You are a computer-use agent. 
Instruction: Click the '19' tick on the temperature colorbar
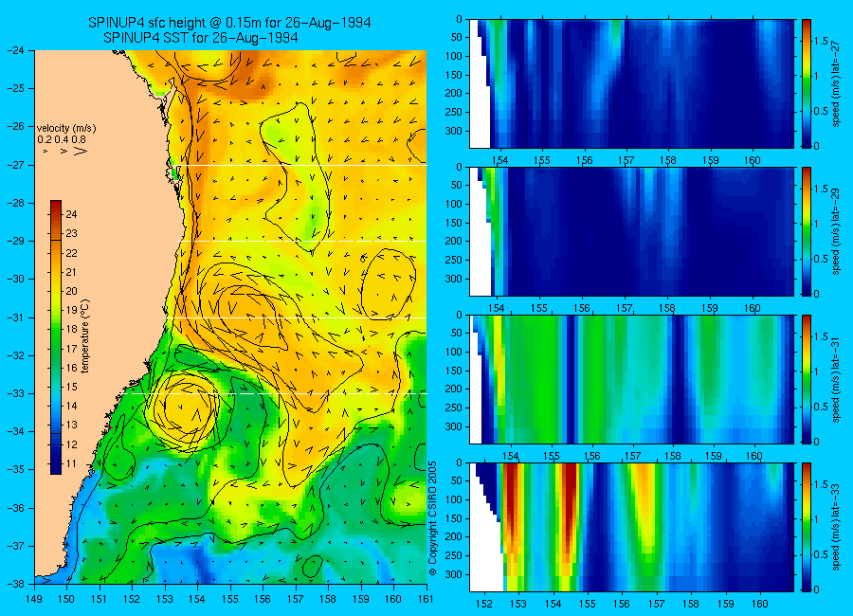click(x=71, y=310)
